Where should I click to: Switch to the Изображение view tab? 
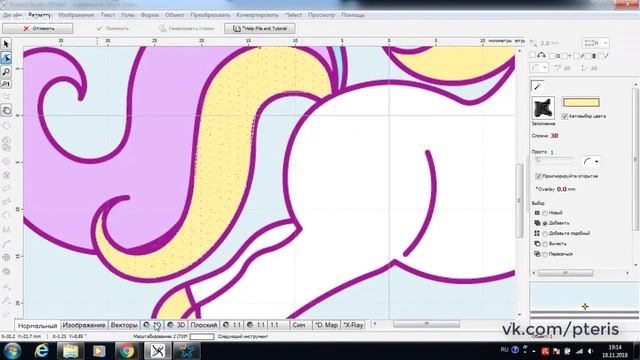(84, 325)
